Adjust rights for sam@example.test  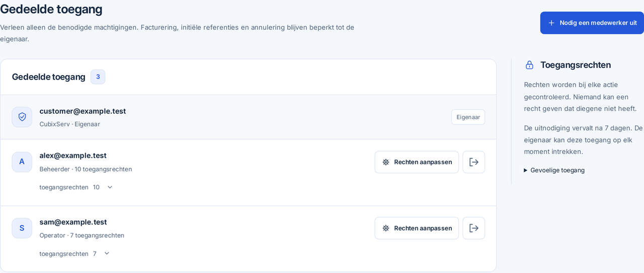[417, 228]
